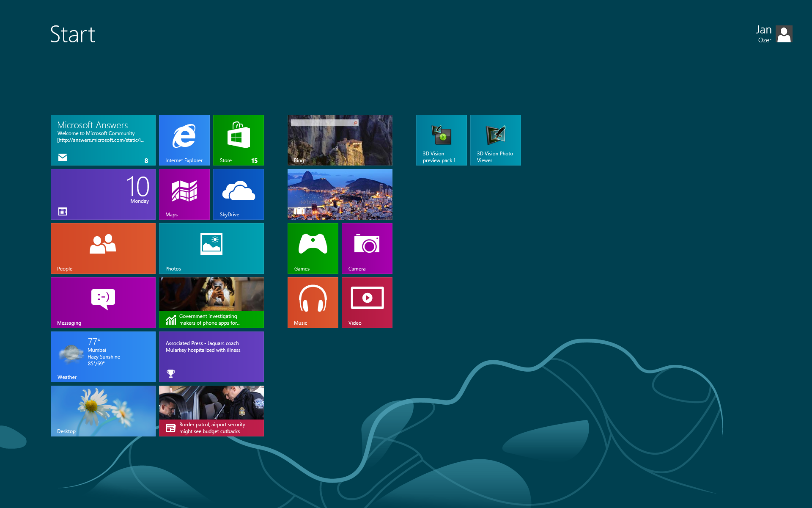Open the Music headphones tile

click(x=313, y=302)
